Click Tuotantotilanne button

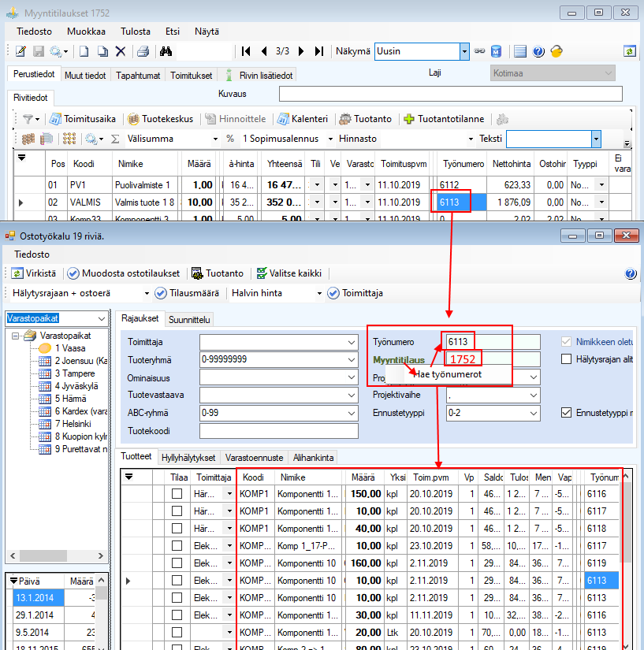pos(444,119)
